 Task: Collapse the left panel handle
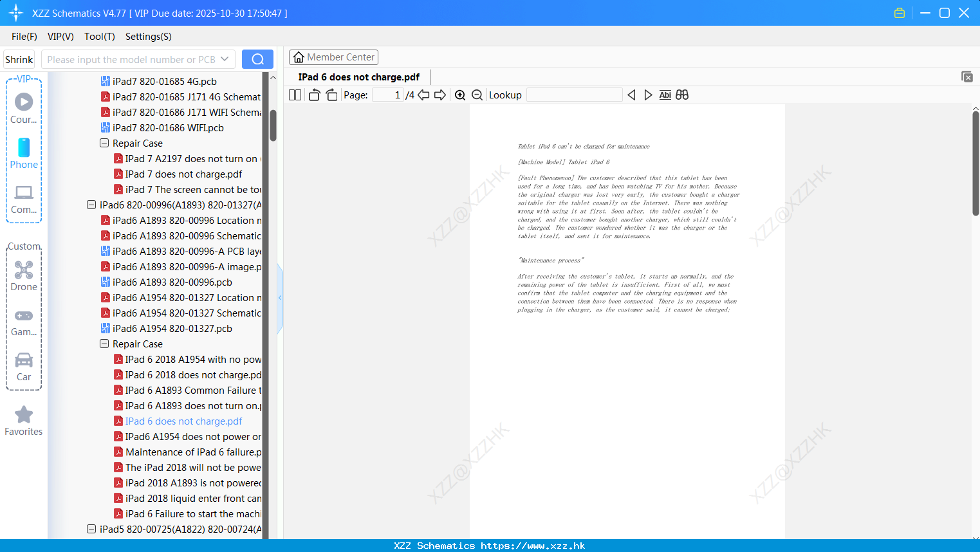point(280,298)
